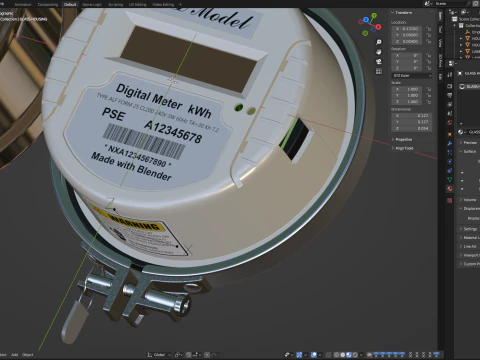This screenshot has height=360, width=480.
Task: Collapse the Transform panel
Action: click(403, 12)
